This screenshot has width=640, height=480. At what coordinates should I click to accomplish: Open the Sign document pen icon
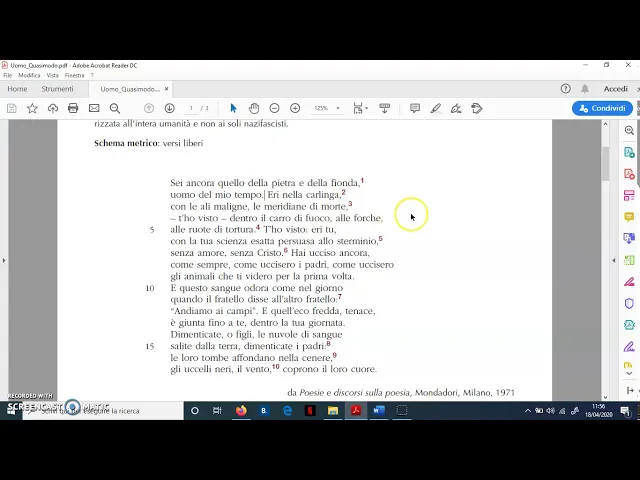click(x=456, y=108)
